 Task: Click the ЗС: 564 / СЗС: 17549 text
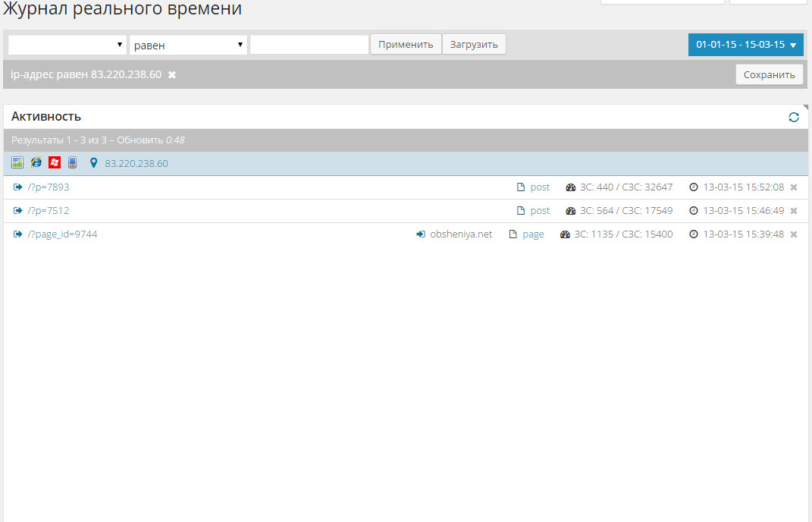(626, 210)
